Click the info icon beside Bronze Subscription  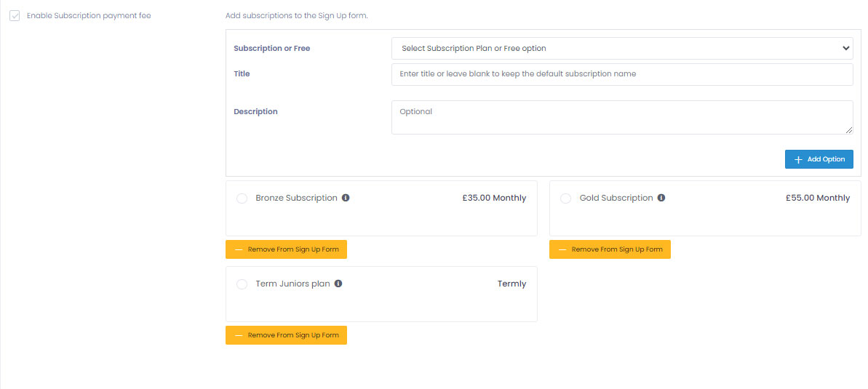click(x=346, y=198)
